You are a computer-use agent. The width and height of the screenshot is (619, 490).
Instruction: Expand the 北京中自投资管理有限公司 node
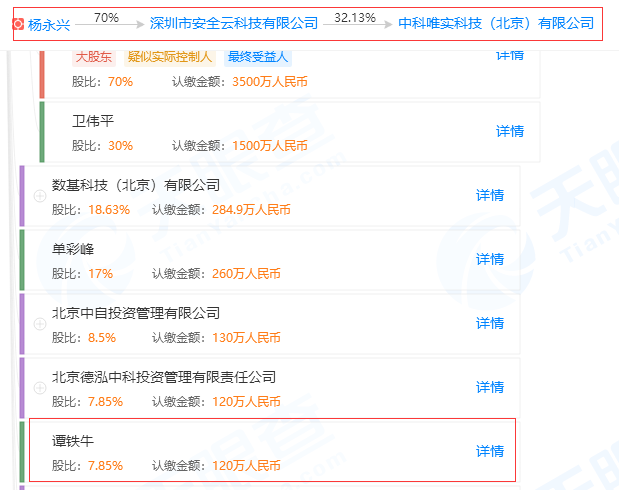[39, 324]
